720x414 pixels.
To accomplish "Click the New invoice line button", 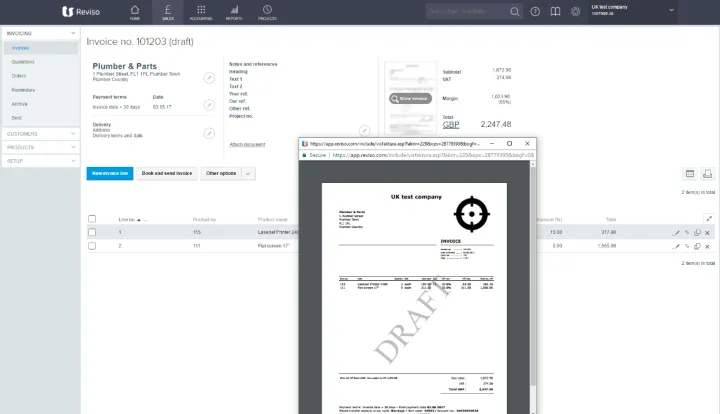I will coord(109,173).
